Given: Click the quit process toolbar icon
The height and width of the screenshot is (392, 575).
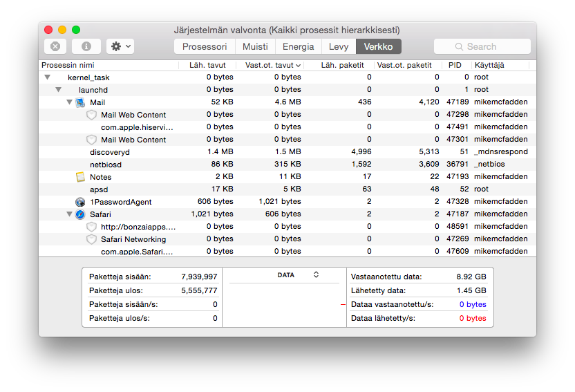Looking at the screenshot, I should tap(55, 46).
